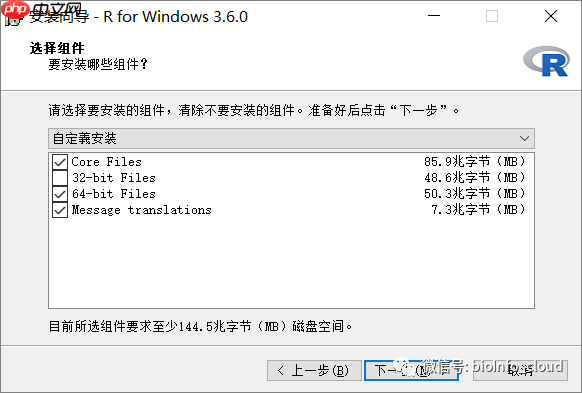582x393 pixels.
Task: Go back with the 上一步(B) button
Action: [x=314, y=370]
